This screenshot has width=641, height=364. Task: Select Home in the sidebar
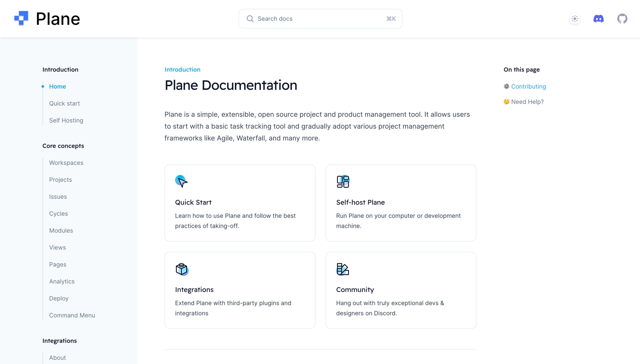[57, 87]
